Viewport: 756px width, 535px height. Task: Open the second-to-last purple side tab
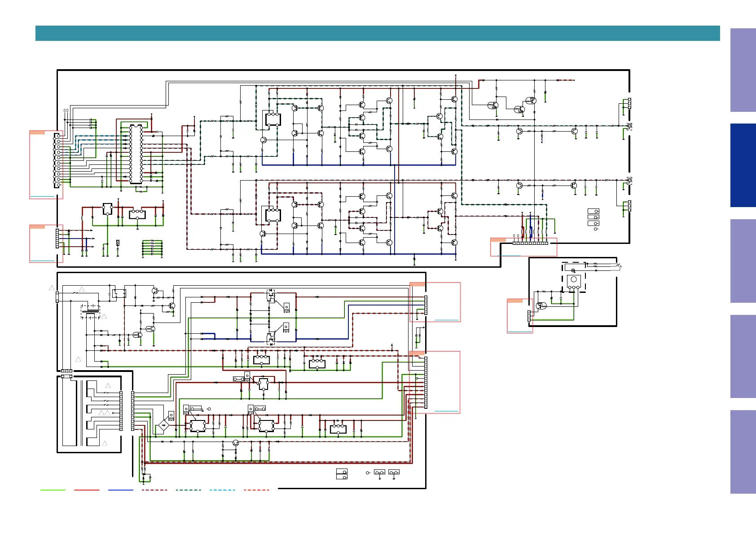(x=743, y=356)
